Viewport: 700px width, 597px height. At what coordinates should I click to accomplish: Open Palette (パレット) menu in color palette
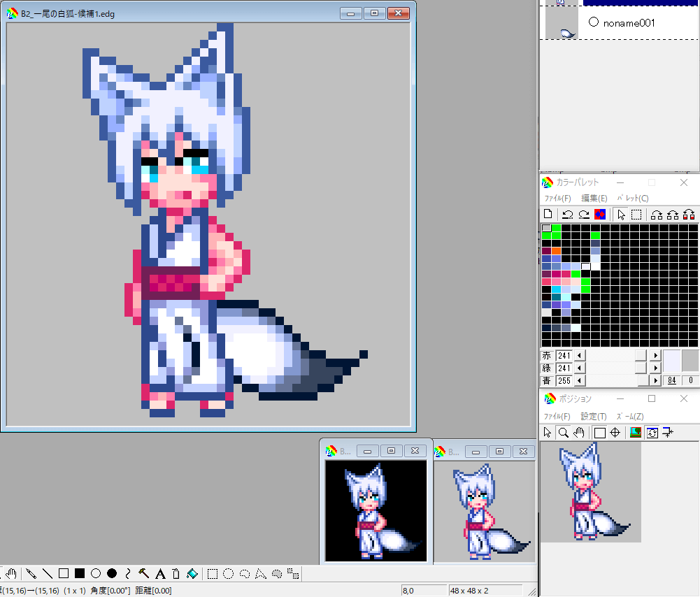[633, 198]
